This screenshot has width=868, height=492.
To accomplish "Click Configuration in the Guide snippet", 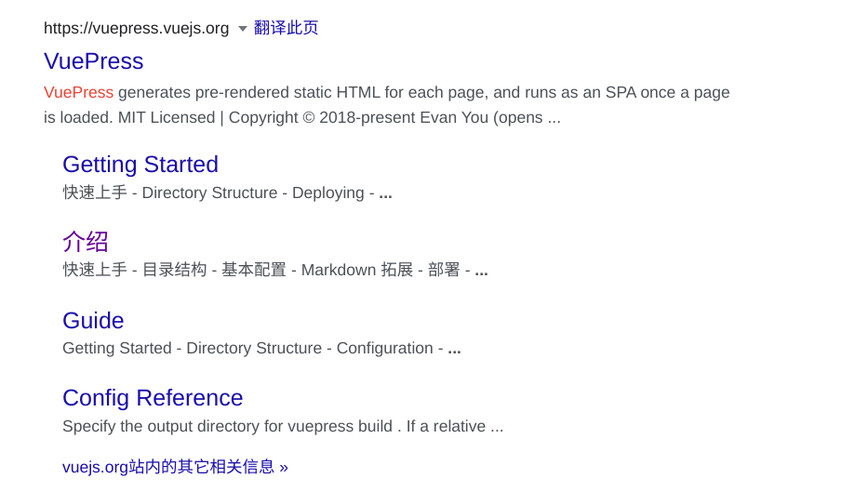I will 385,348.
